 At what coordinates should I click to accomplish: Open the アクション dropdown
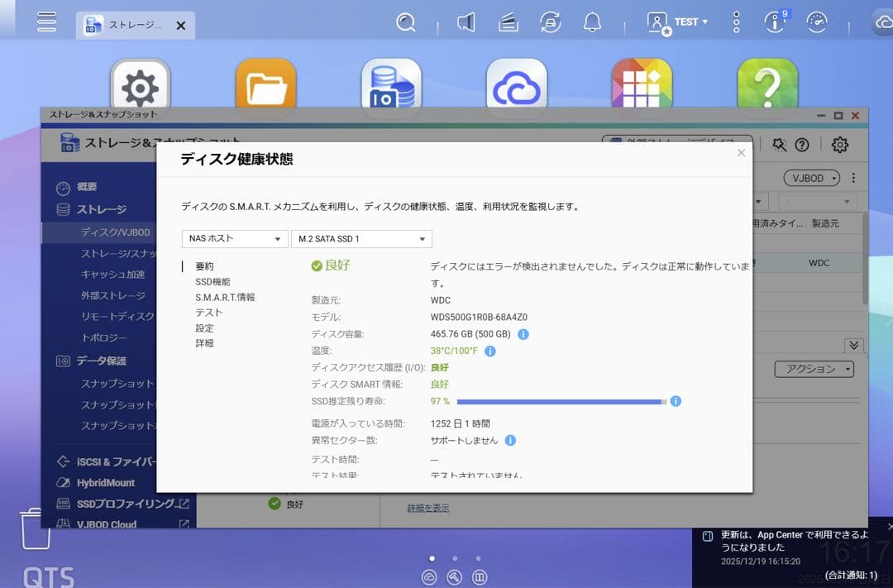[x=814, y=369]
